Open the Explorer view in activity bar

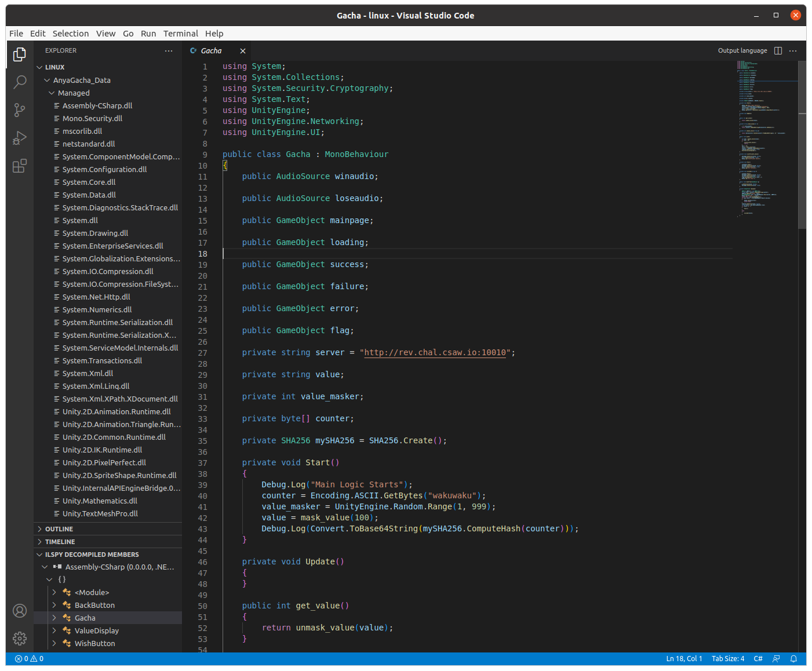(20, 54)
